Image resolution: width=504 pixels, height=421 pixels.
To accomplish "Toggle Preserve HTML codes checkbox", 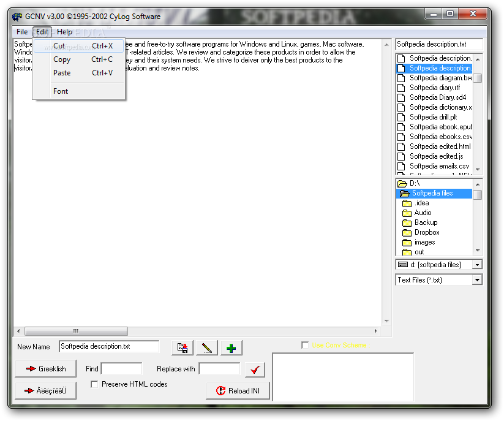I will (94, 384).
